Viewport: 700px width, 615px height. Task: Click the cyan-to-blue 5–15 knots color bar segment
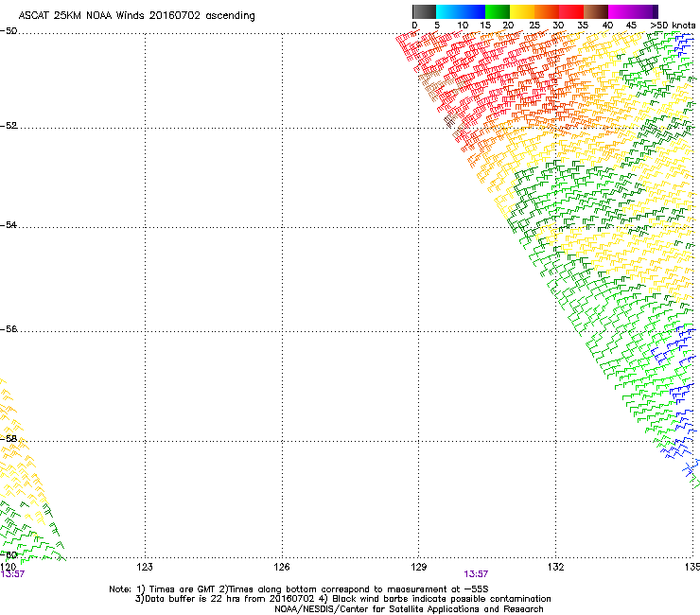pos(461,11)
